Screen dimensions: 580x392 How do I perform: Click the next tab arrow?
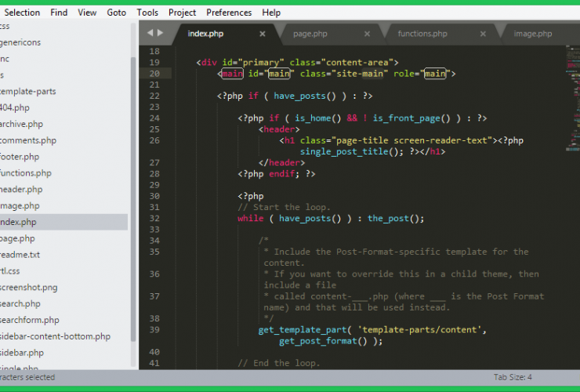(161, 33)
